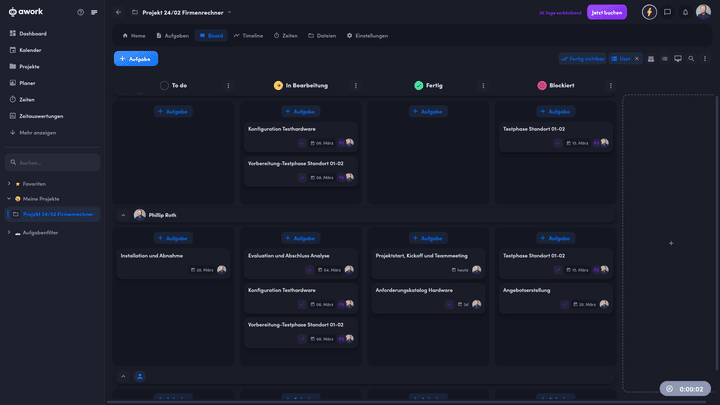Screen dimensions: 720x405
Task: Add a new board column with plus
Action: tap(671, 243)
